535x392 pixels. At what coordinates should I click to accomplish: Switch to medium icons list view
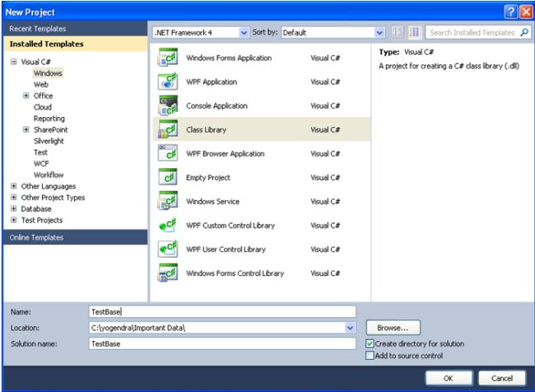[414, 32]
